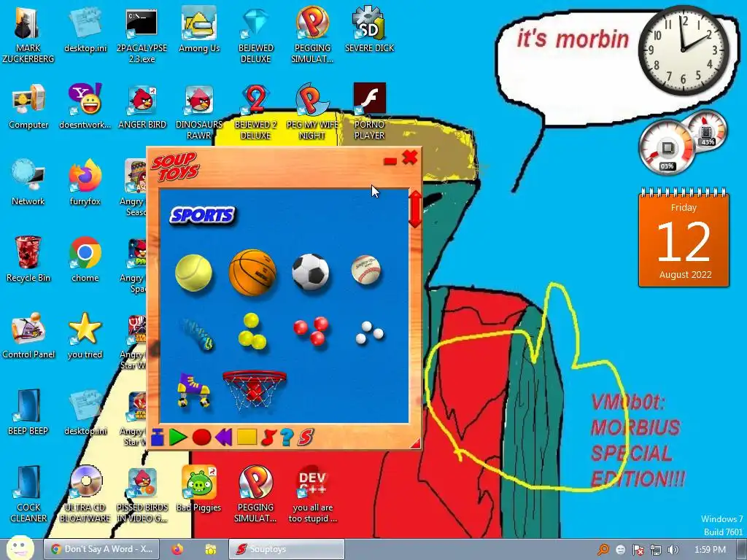Open the volume speaker tray icon
The height and width of the screenshot is (560, 747).
click(673, 550)
